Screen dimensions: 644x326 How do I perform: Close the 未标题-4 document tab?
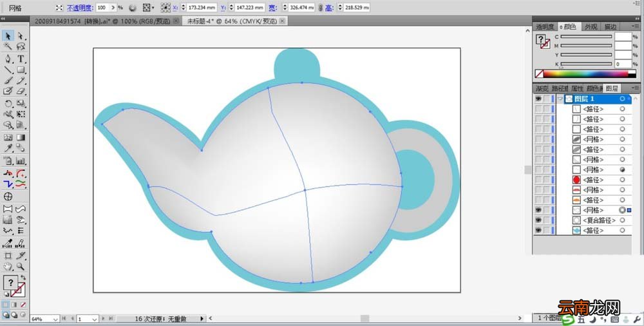pos(282,21)
